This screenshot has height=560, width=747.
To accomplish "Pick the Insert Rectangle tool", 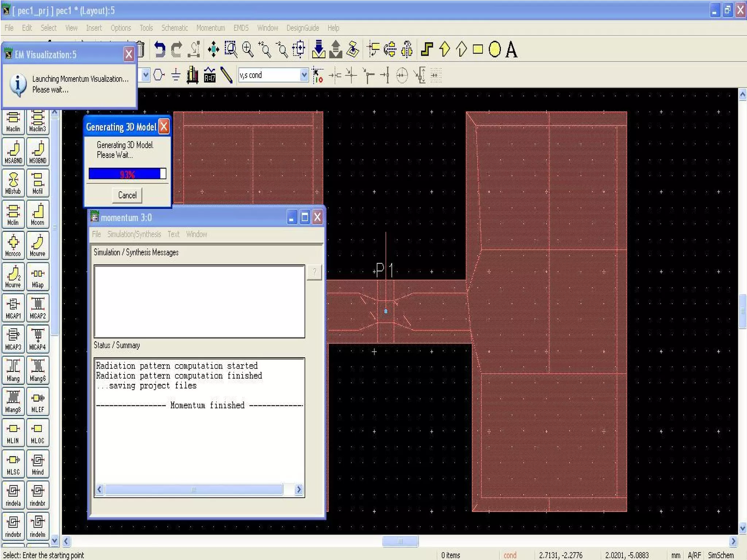I will point(477,49).
